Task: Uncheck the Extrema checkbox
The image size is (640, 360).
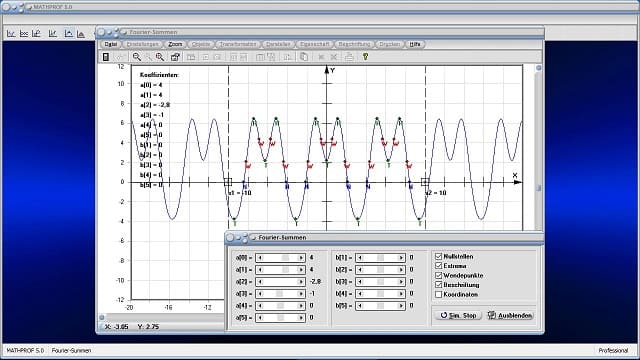Action: tap(439, 266)
